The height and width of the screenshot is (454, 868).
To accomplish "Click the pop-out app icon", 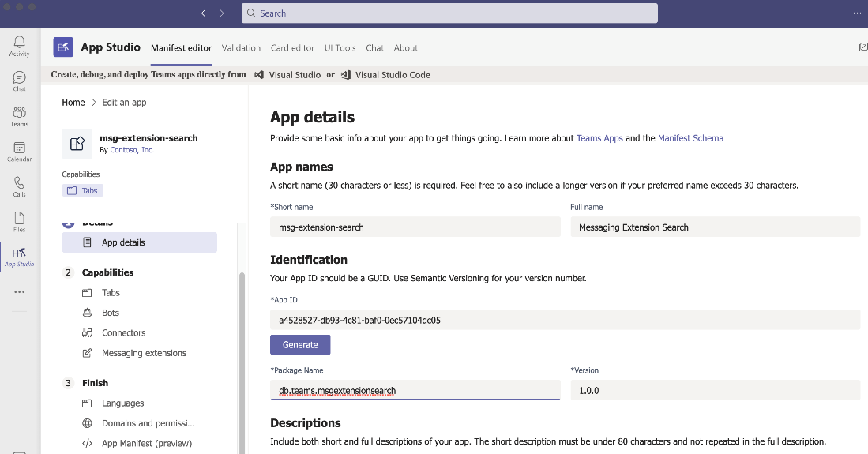I will (x=863, y=47).
